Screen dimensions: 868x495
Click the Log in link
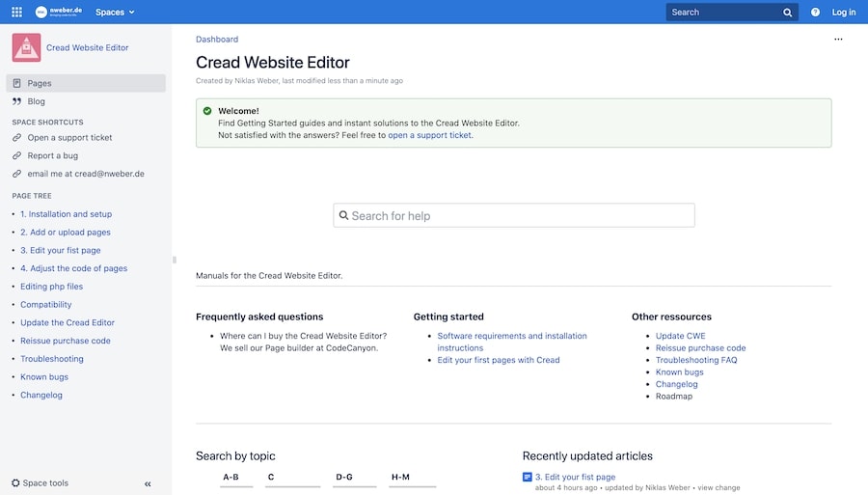844,13
